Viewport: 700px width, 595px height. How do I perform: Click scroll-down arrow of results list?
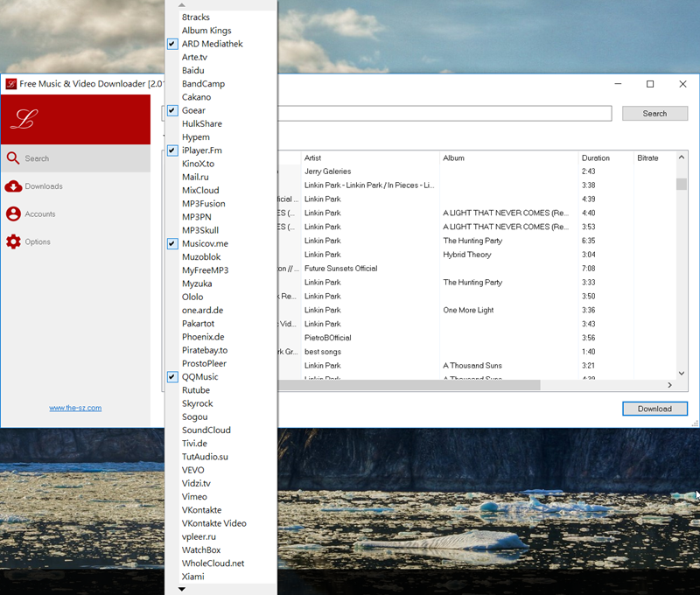click(x=681, y=374)
